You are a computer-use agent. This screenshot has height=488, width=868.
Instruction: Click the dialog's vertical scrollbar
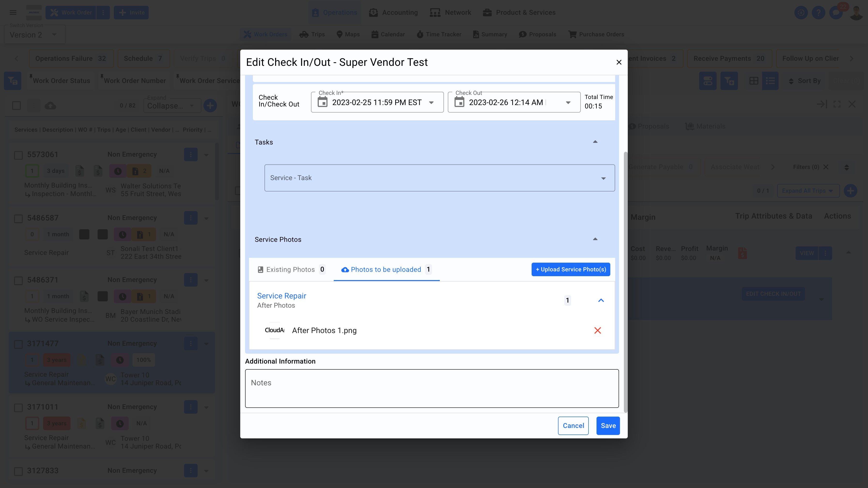pyautogui.click(x=626, y=282)
